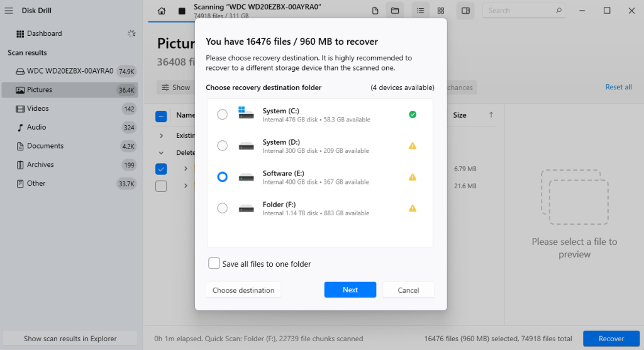Switch to list view icon

tap(420, 11)
